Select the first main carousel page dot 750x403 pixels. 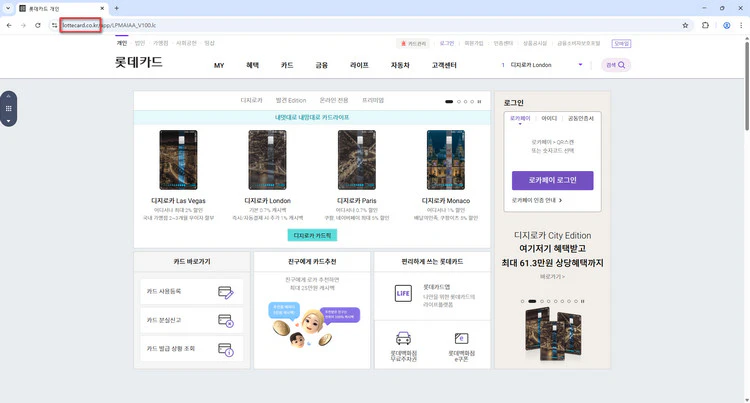coord(449,101)
